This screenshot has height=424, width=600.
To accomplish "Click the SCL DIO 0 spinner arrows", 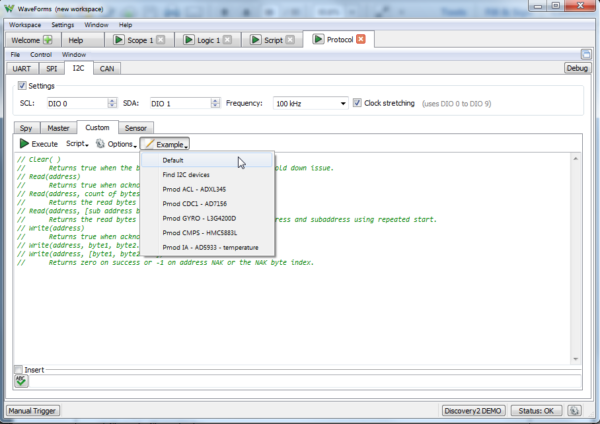I will click(112, 103).
